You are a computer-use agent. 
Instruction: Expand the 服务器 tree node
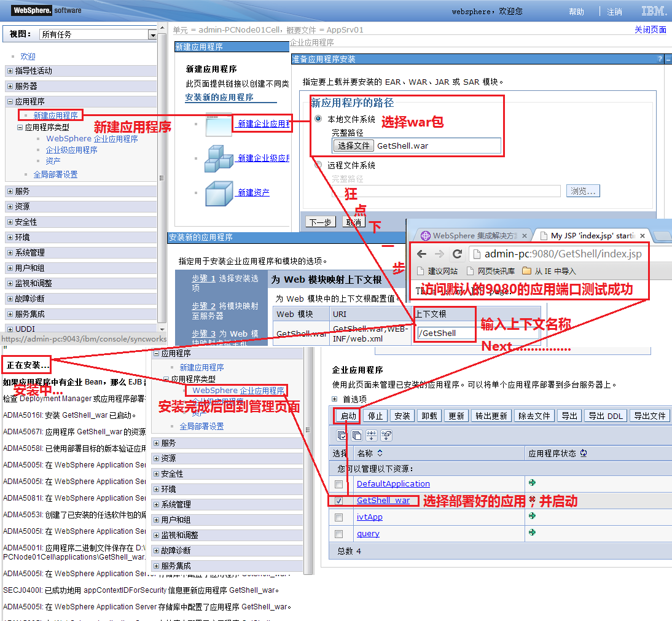(x=10, y=86)
